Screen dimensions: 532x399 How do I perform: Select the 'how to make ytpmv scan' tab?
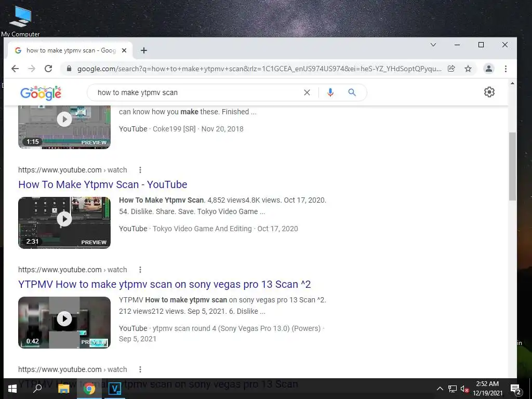click(x=70, y=50)
